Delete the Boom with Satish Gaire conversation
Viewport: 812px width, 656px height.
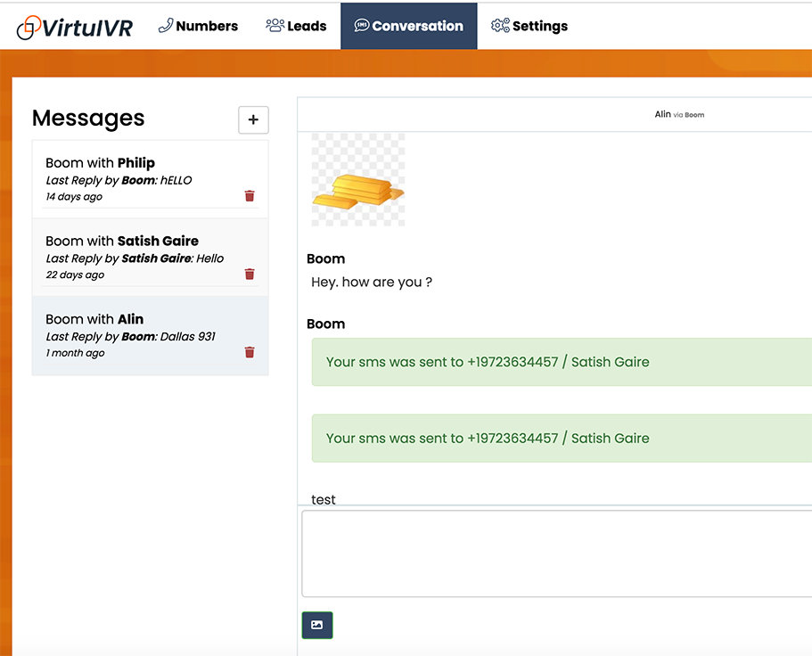click(250, 275)
